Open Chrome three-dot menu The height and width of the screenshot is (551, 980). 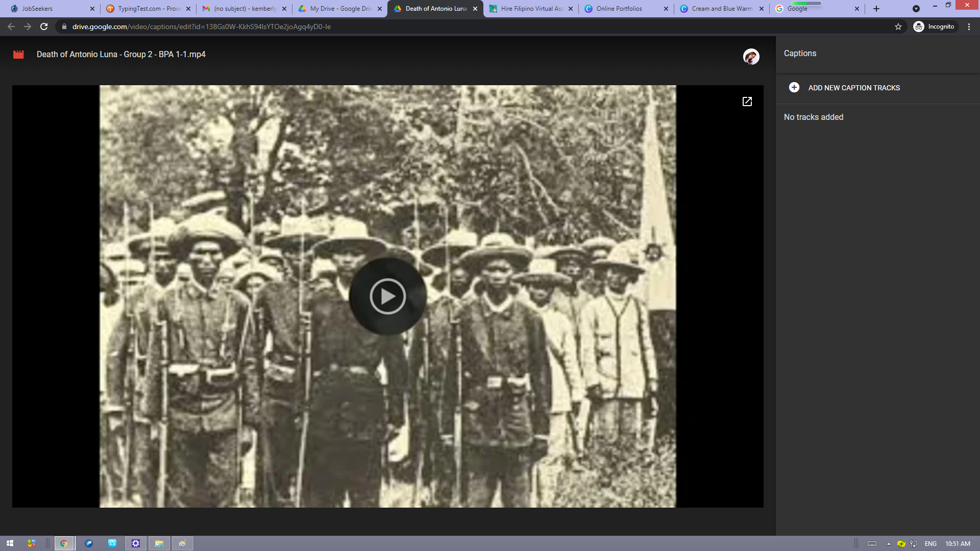pyautogui.click(x=969, y=27)
